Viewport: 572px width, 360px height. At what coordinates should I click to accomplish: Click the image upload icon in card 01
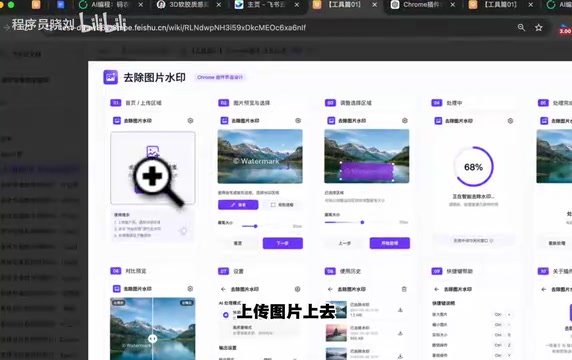(152, 151)
